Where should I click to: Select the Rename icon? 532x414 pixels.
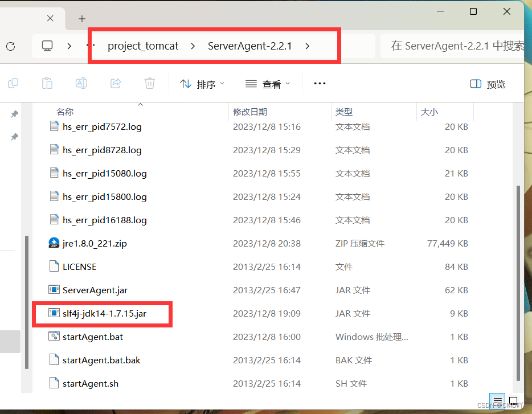click(81, 83)
